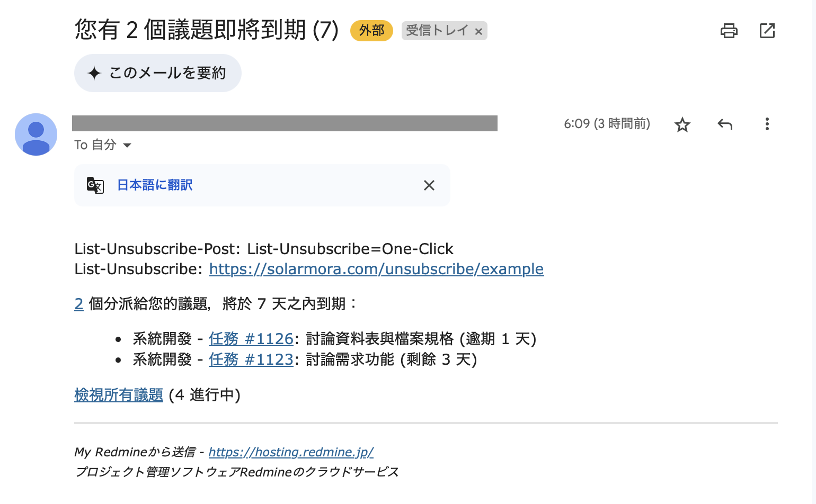
Task: Click the 受信トレイ label chip
Action: (x=437, y=31)
